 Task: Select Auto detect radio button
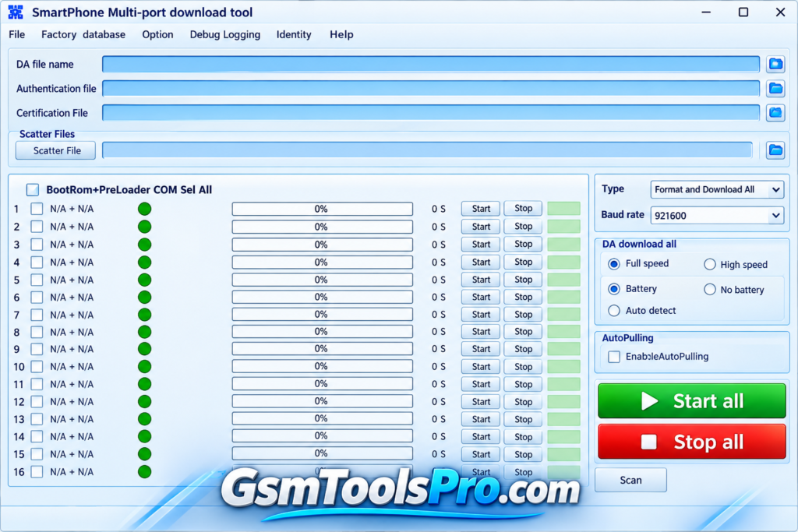click(x=614, y=310)
